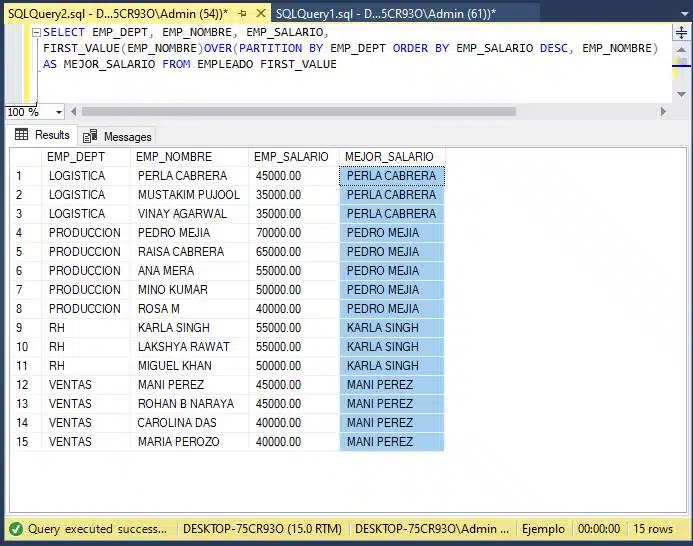Close the SQLQuery2.sql tab
693x546 pixels.
[x=261, y=14]
